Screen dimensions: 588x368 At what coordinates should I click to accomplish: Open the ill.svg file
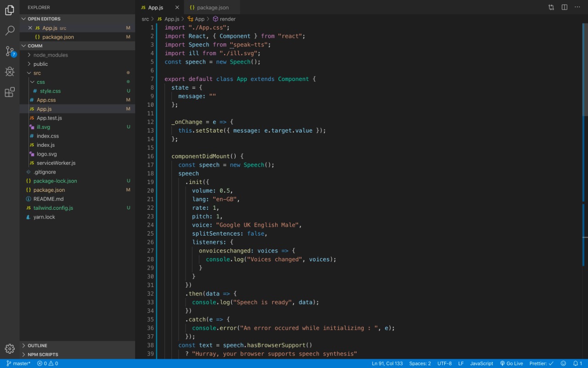(77, 127)
